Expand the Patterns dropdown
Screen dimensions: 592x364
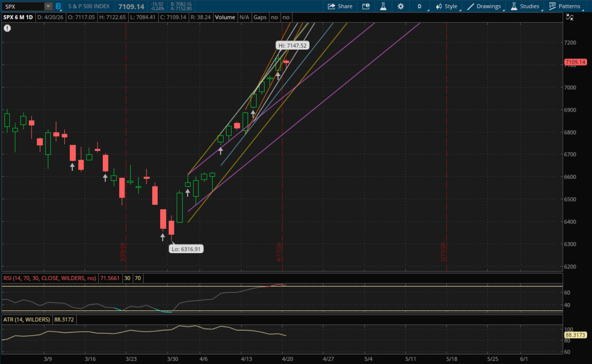(564, 6)
